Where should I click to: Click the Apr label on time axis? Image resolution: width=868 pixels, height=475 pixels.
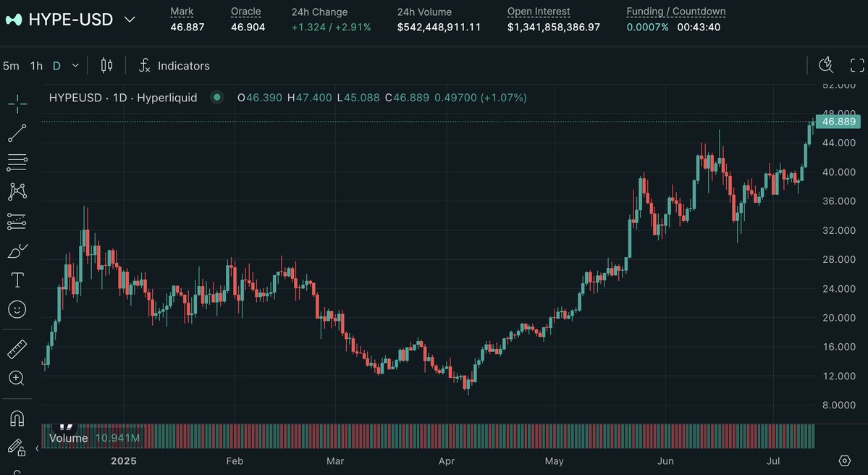tap(447, 461)
